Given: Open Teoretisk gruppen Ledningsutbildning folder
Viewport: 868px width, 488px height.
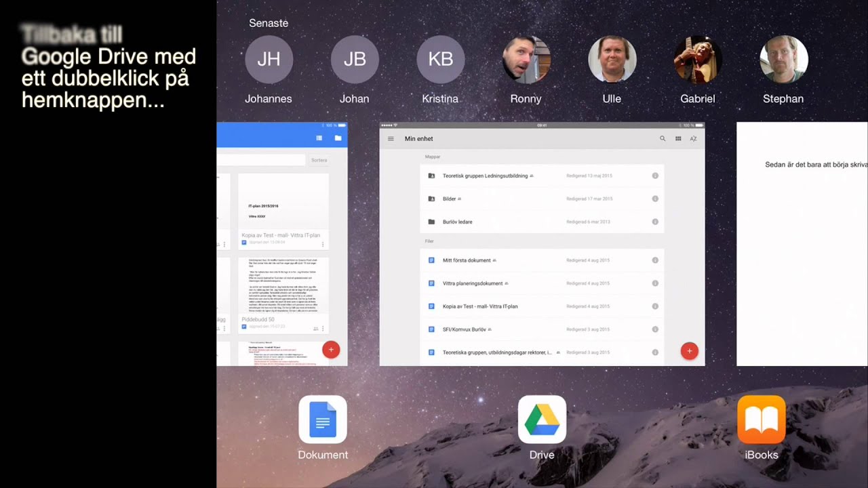Looking at the screenshot, I should 542,176.
